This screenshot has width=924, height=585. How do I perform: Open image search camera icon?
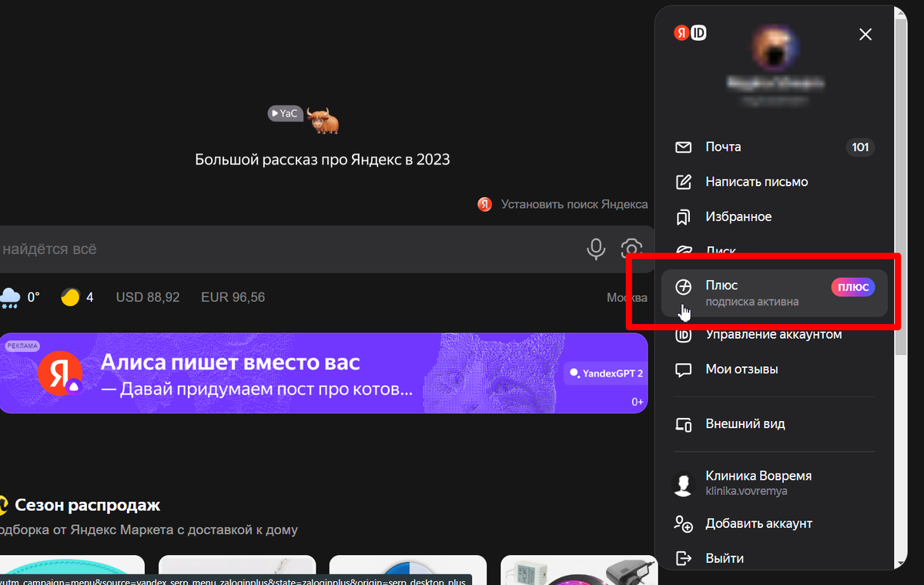pyautogui.click(x=631, y=249)
